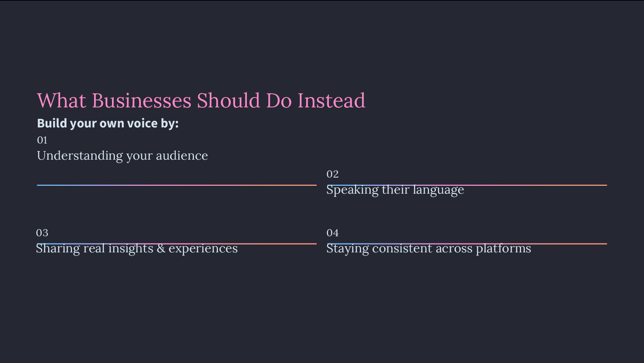The image size is (644, 363).
Task: Click the word 'Businesses' in the title
Action: pyautogui.click(x=142, y=101)
